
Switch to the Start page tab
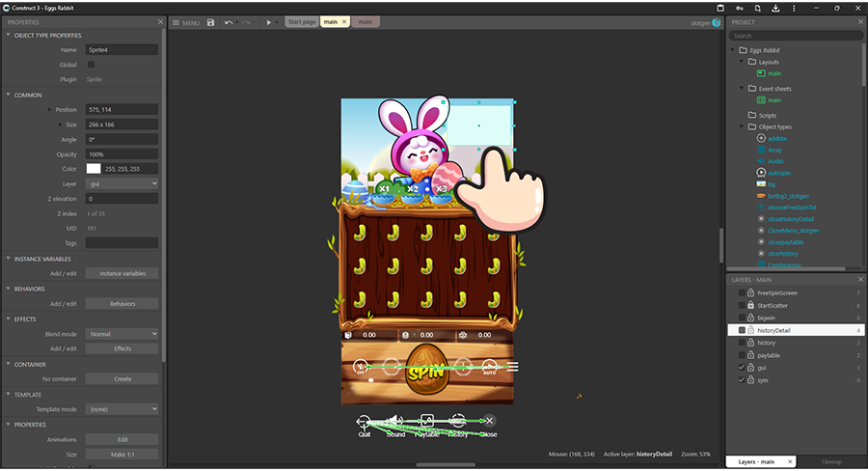[x=303, y=21]
